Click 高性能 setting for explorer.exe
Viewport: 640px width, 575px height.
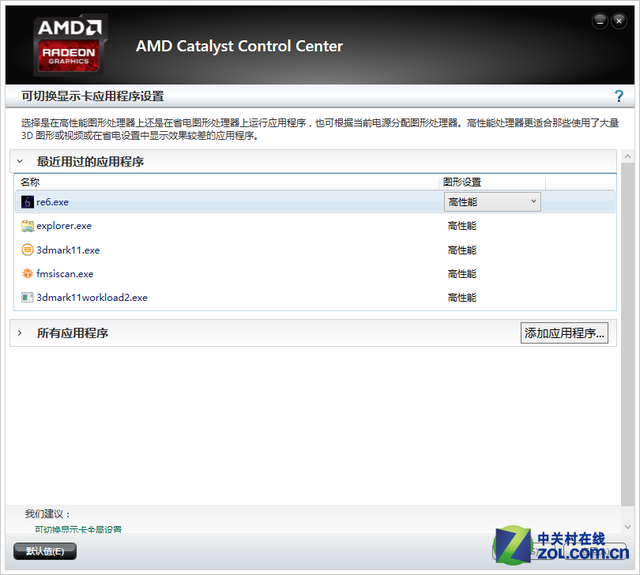coord(462,226)
